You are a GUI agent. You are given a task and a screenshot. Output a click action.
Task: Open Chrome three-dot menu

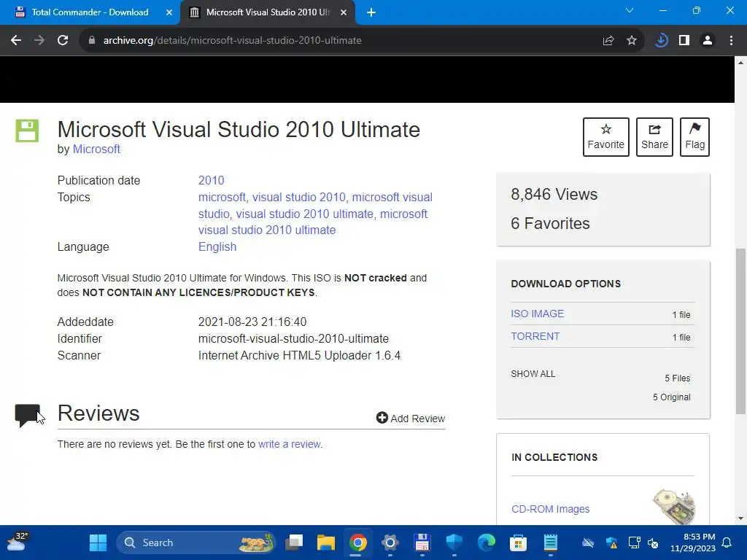[731, 41]
